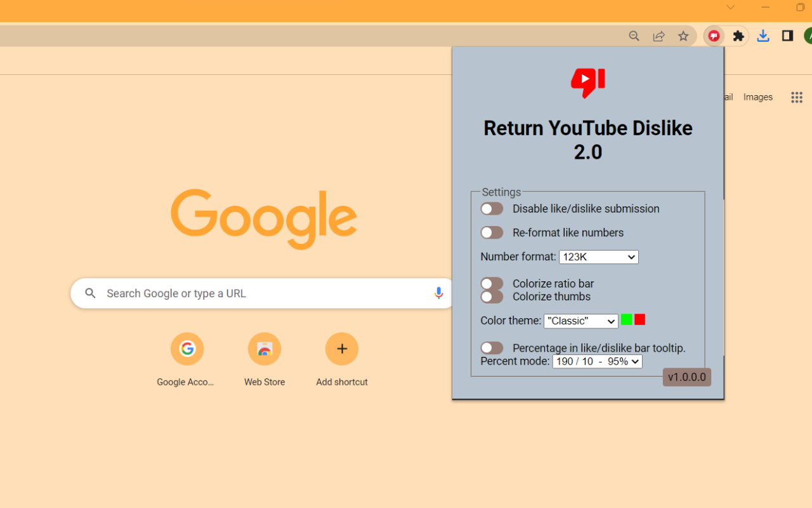Click the 'Return YouTube Dislike 2.0' heading

588,140
